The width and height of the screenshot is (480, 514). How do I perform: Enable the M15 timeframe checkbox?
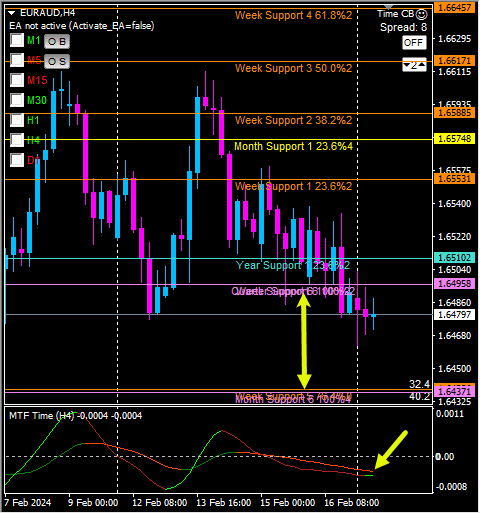[x=17, y=80]
